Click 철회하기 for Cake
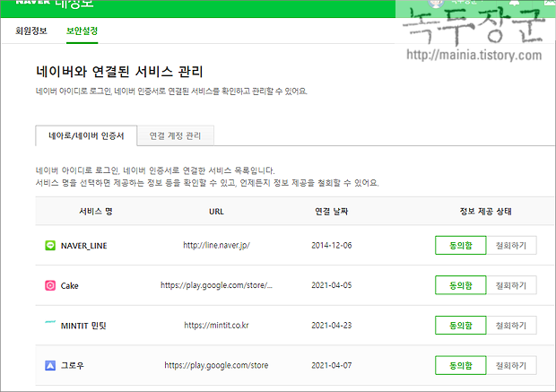This screenshot has height=392, width=556. pos(511,285)
